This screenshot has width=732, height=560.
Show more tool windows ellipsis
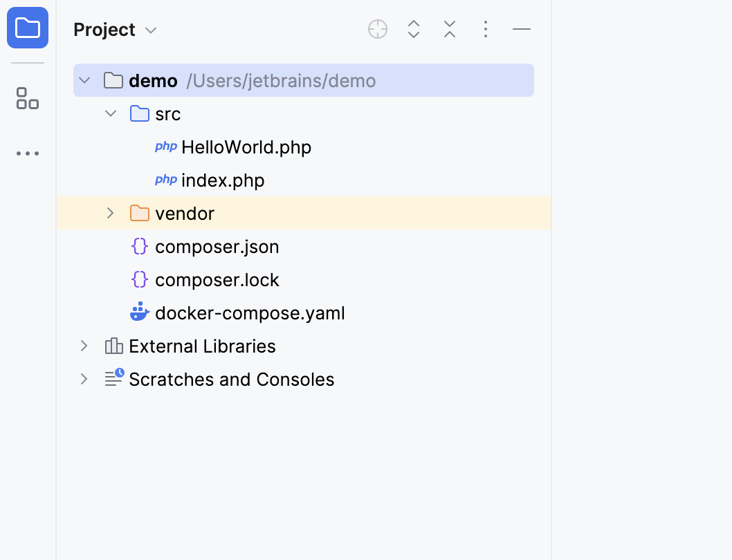[x=28, y=153]
